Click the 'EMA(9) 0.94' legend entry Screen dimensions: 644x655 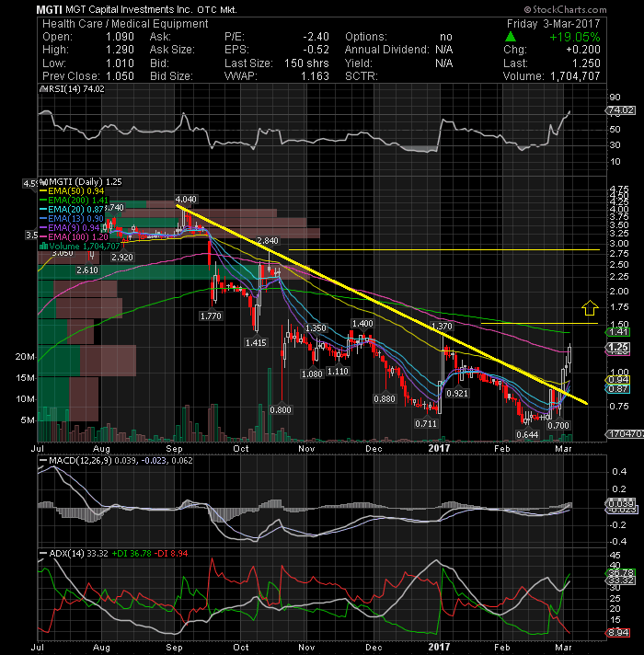click(74, 227)
